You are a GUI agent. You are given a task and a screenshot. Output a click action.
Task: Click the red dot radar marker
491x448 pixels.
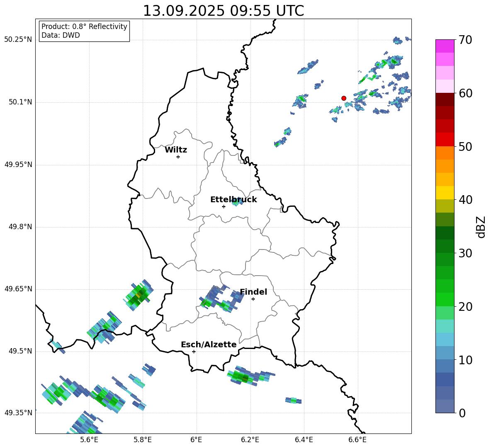coord(343,98)
